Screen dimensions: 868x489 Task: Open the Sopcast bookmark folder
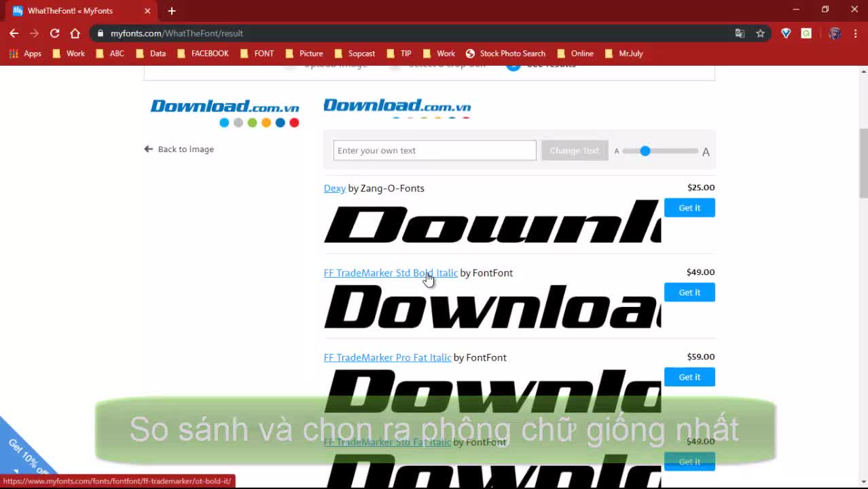pyautogui.click(x=355, y=54)
